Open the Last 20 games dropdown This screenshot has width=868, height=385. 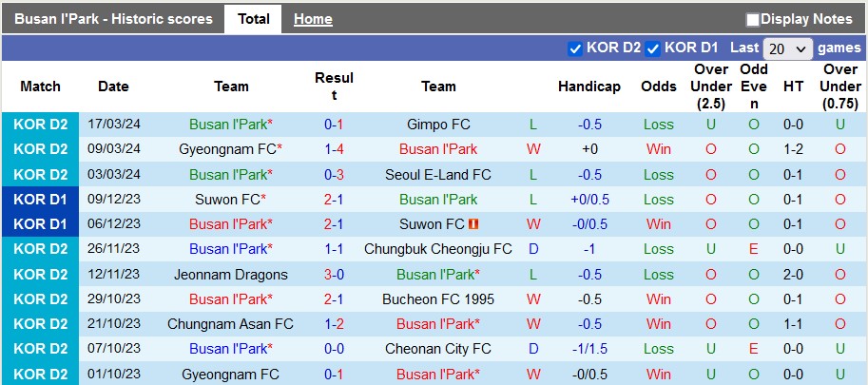pyautogui.click(x=788, y=48)
